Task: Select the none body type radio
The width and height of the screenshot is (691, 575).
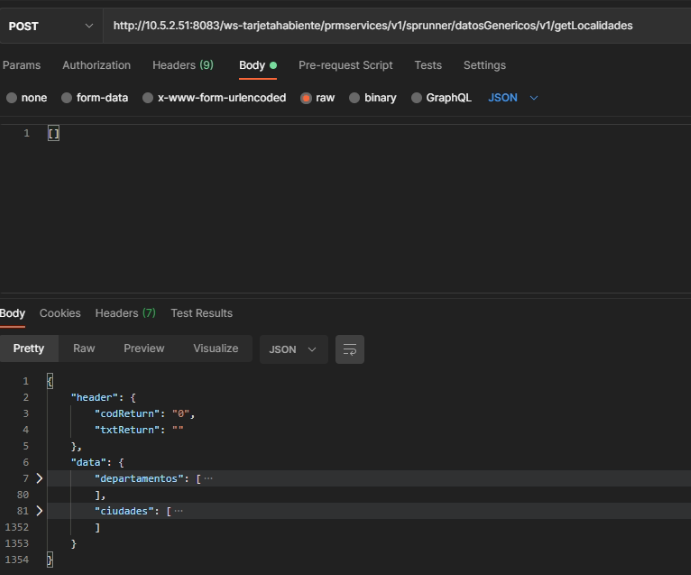Action: pos(12,98)
